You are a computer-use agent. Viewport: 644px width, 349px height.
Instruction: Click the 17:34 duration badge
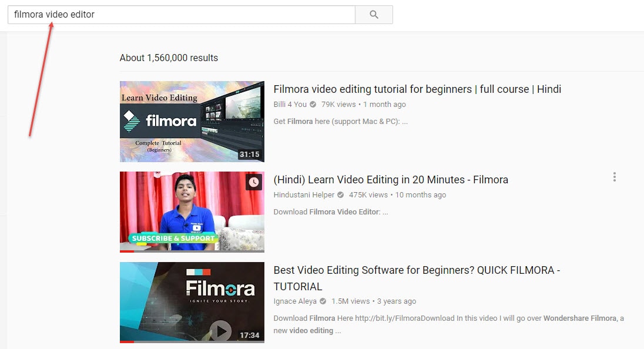click(250, 335)
